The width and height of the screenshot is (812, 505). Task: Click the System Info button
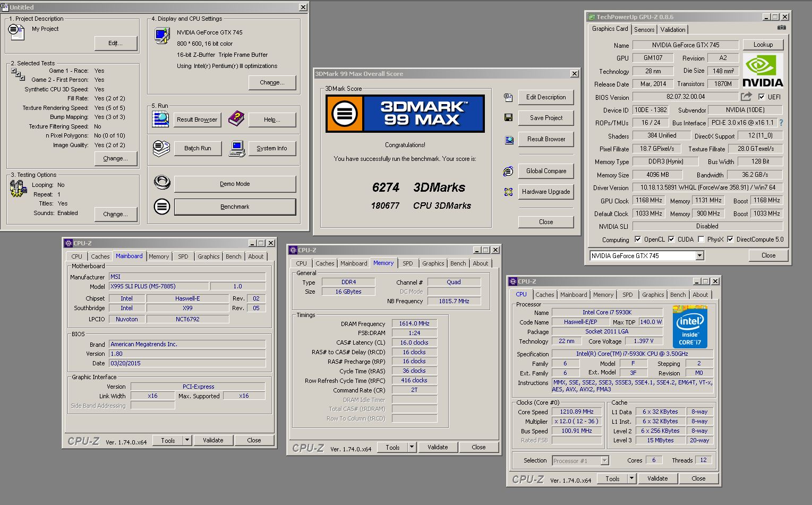[x=272, y=148]
